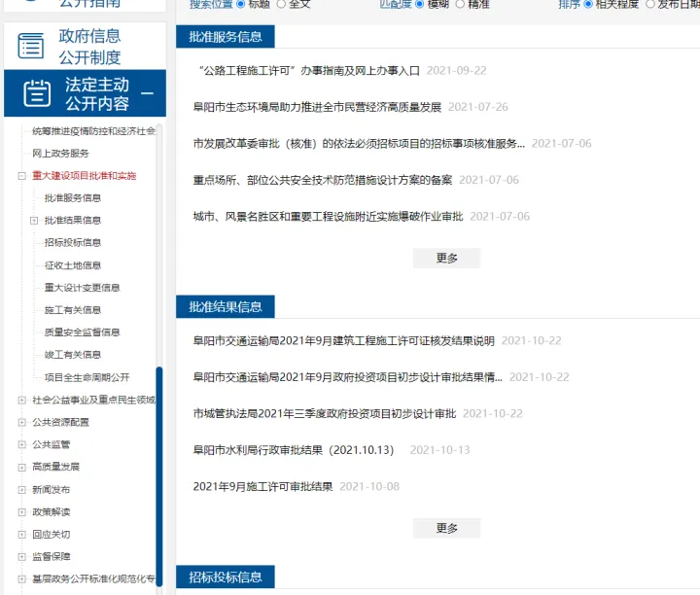Select 竣工有关信息 in the tree
This screenshot has width=700, height=595.
pyautogui.click(x=73, y=355)
